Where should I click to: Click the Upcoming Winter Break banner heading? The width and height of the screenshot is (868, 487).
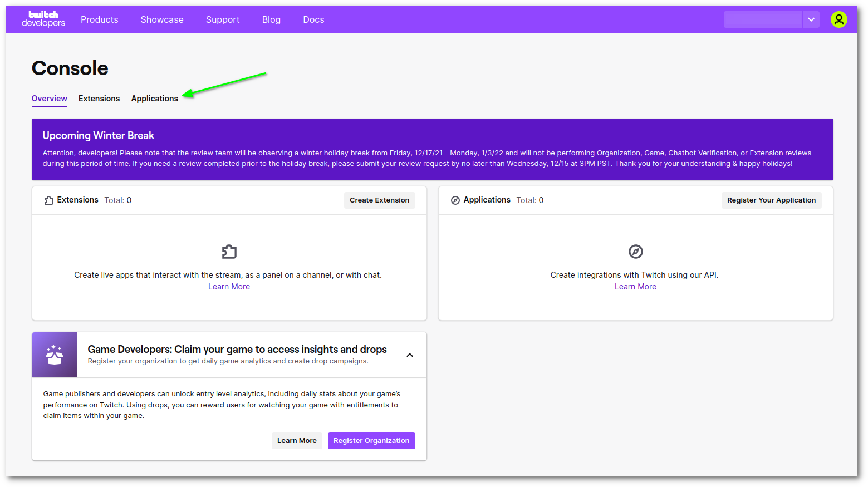99,136
